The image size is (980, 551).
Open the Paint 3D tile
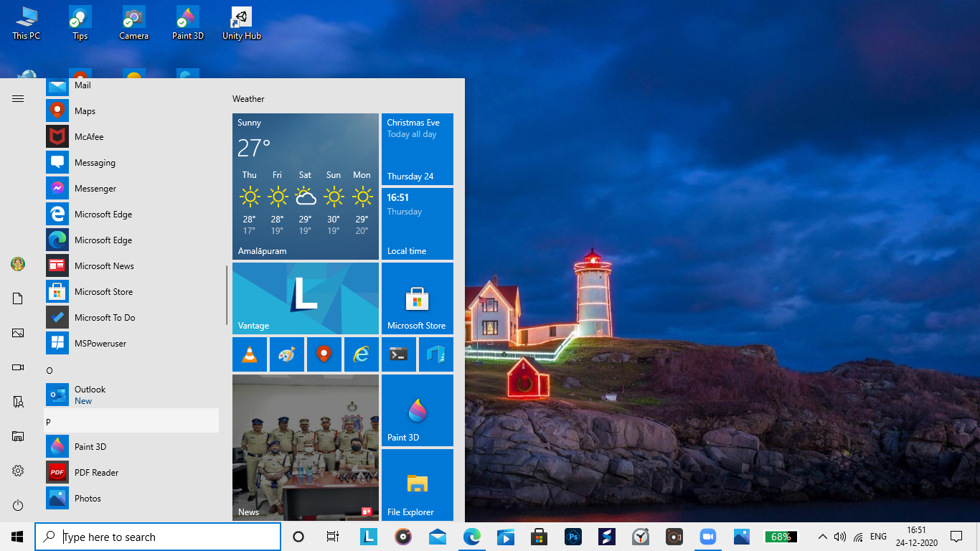point(418,410)
